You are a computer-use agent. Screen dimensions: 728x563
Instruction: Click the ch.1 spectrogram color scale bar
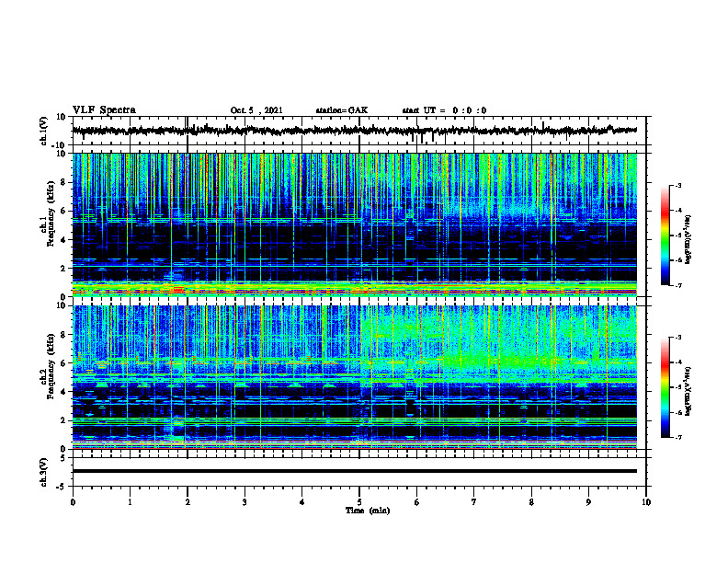pos(665,236)
